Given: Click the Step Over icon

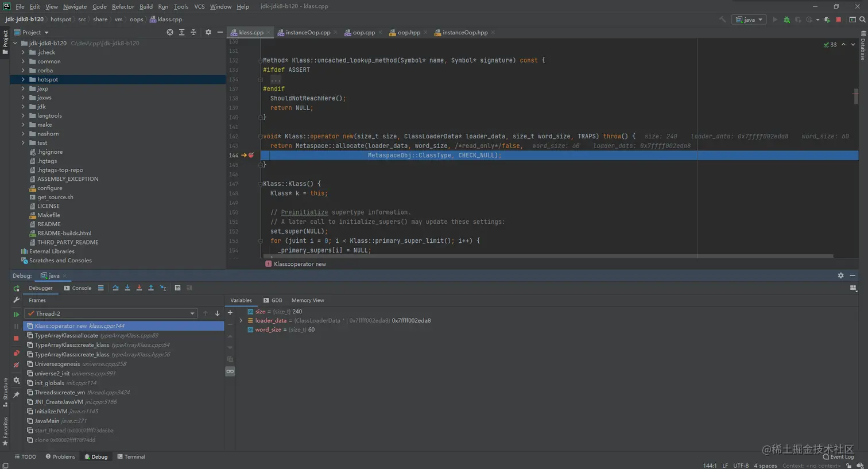Looking at the screenshot, I should 115,288.
